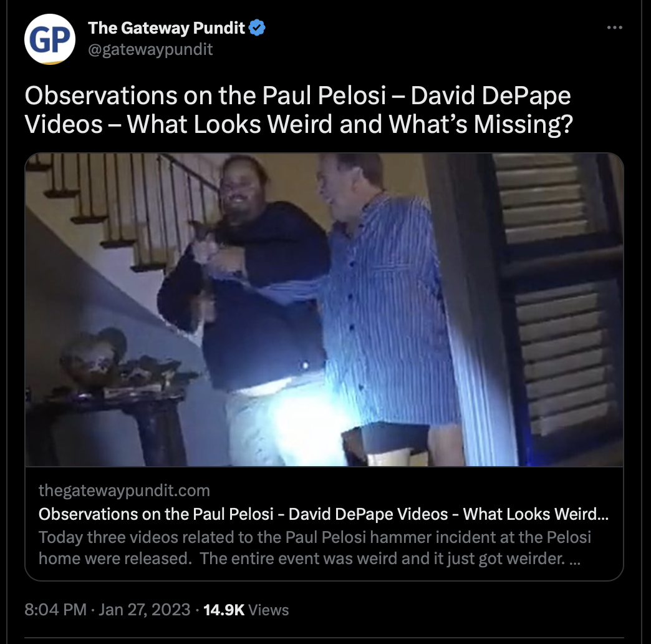Viewport: 651px width, 644px height.
Task: Click the Jan 27, 2023 date
Action: pos(144,610)
